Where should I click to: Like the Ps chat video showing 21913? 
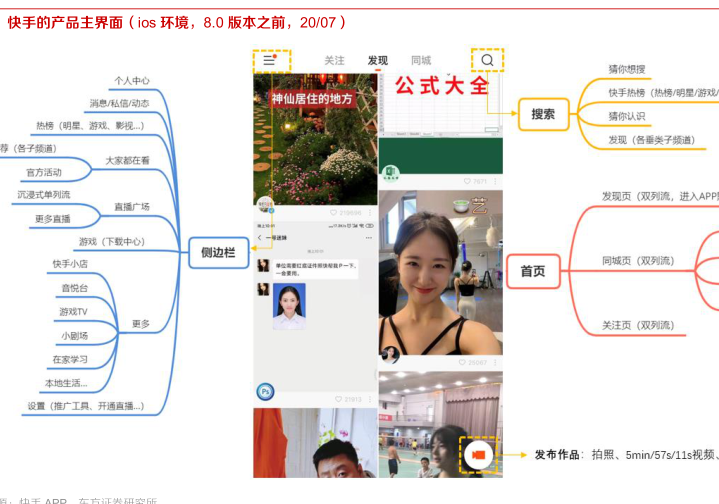tap(338, 399)
